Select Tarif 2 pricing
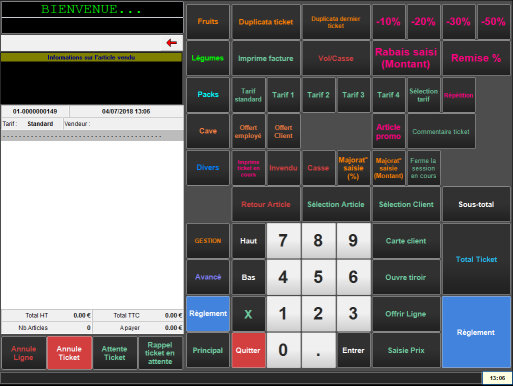The image size is (513, 386). coord(318,95)
